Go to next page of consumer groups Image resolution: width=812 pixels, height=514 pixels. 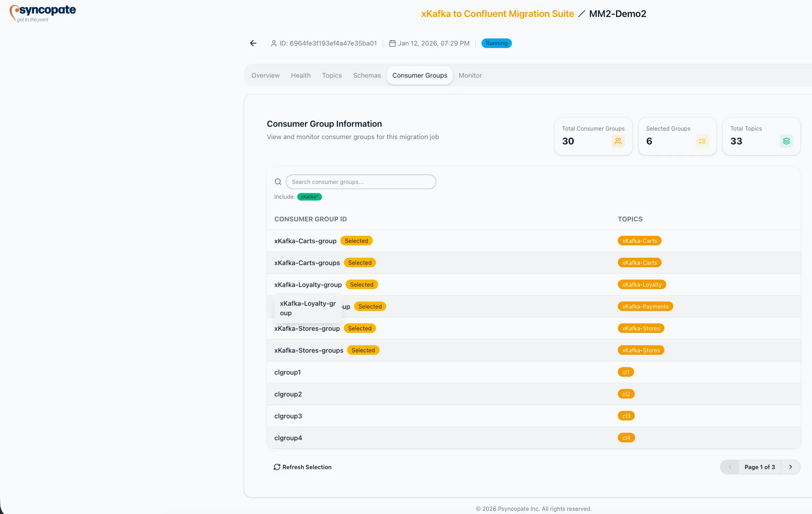click(790, 467)
